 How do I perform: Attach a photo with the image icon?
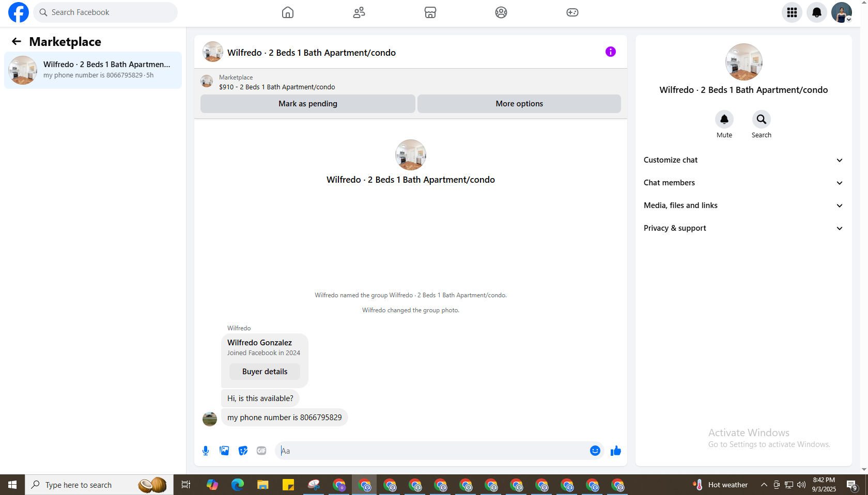click(224, 451)
